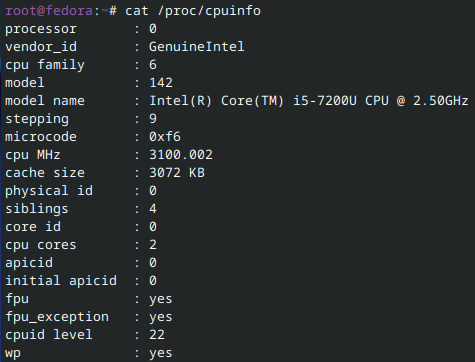Click the 'cat /proc/cpuinfo' command text
The height and width of the screenshot is (362, 475).
click(x=193, y=11)
